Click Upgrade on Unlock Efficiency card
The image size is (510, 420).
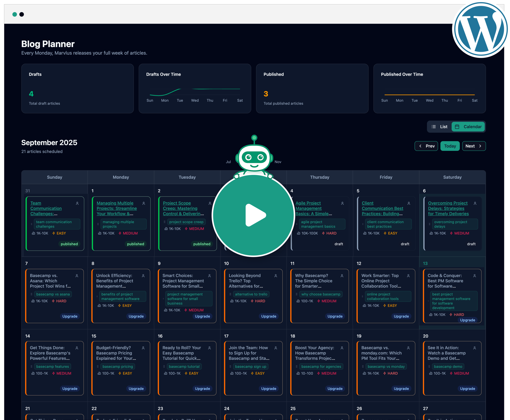click(x=136, y=316)
